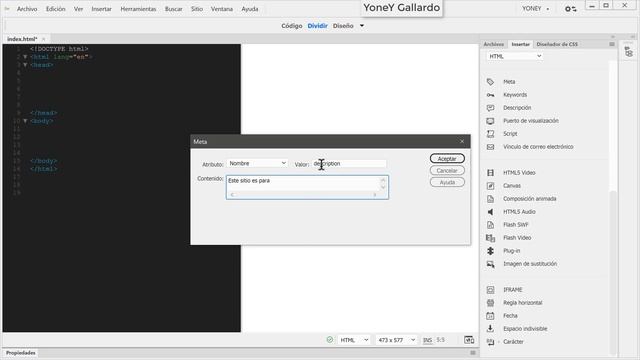640x360 pixels.
Task: Insert Puerto de visualización element
Action: tap(531, 121)
